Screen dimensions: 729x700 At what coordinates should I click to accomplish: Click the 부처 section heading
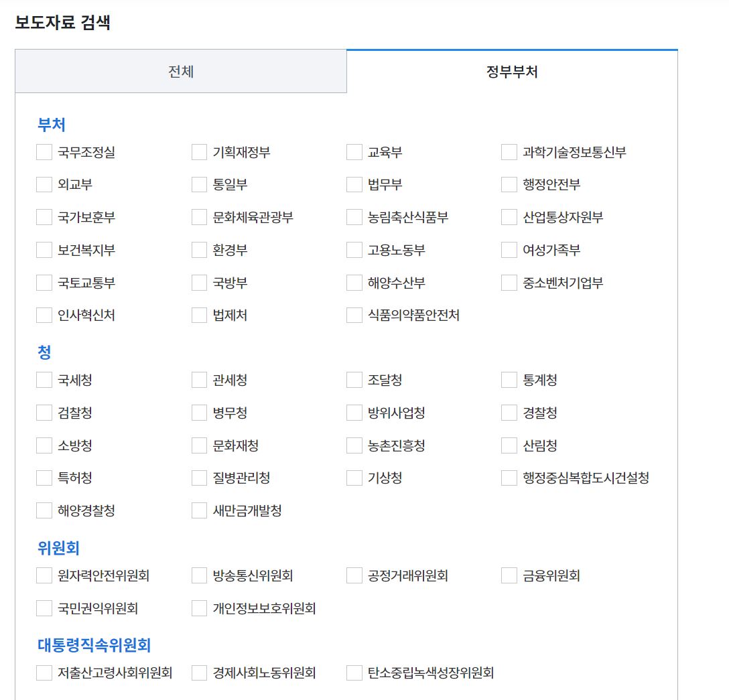(52, 125)
